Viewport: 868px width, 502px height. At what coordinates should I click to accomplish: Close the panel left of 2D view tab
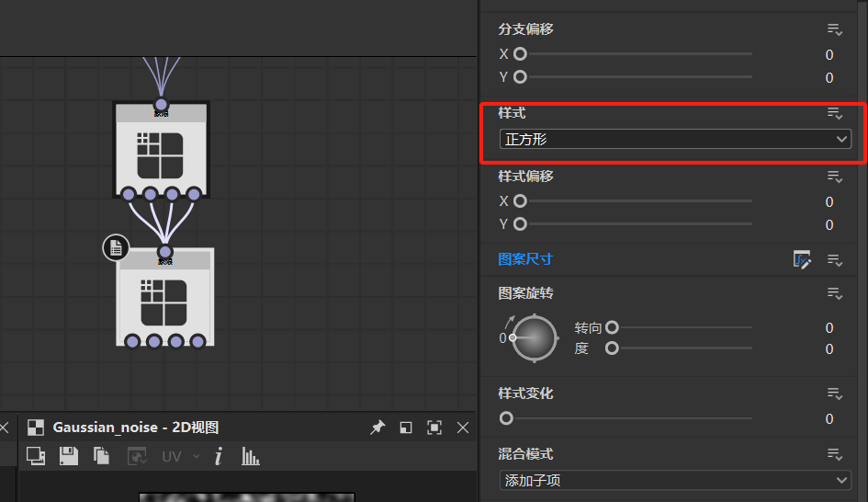[x=5, y=428]
